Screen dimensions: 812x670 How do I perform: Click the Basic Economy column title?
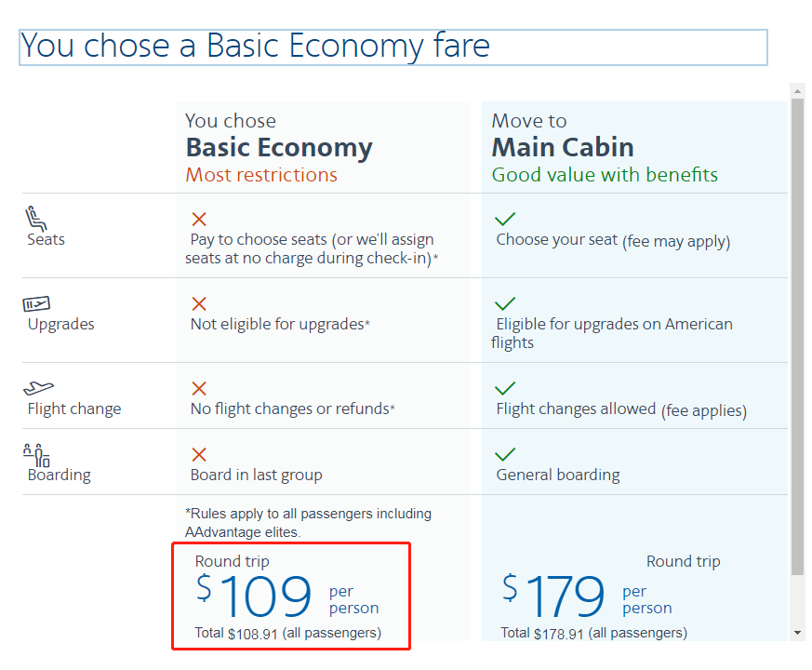279,148
